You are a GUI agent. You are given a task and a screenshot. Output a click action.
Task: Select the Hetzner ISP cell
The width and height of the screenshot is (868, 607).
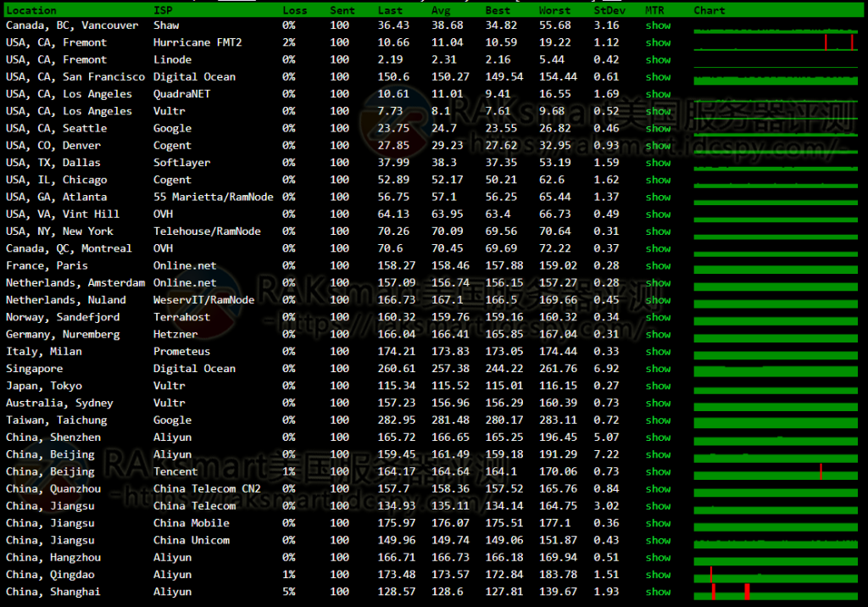(x=175, y=335)
